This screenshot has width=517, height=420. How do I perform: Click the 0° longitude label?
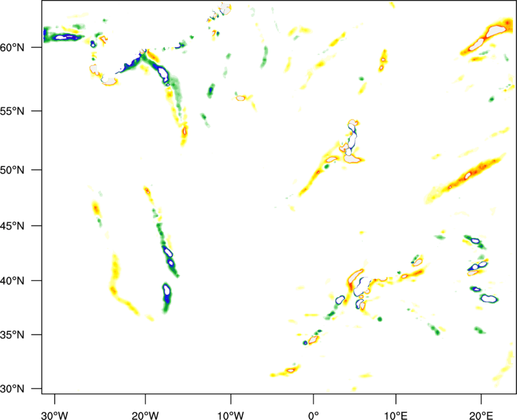pos(313,415)
